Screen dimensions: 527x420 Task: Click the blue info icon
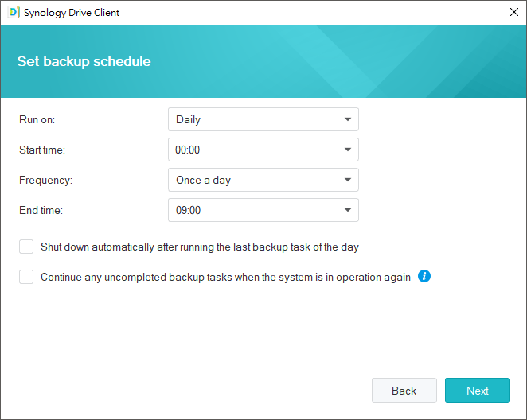tap(424, 277)
